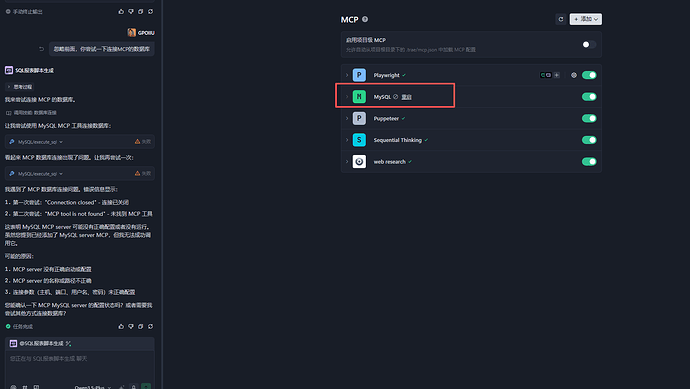Click the "MCP tool is not found" line
Screen dimensions: 690x389
point(79,214)
